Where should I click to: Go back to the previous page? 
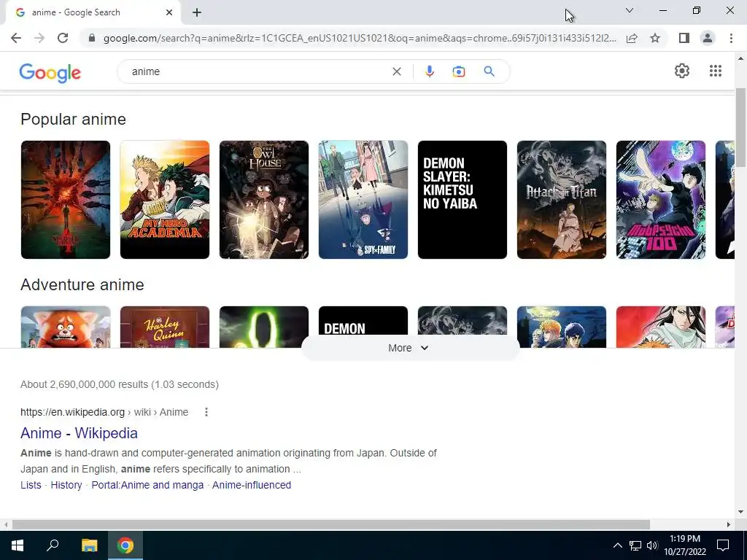16,38
